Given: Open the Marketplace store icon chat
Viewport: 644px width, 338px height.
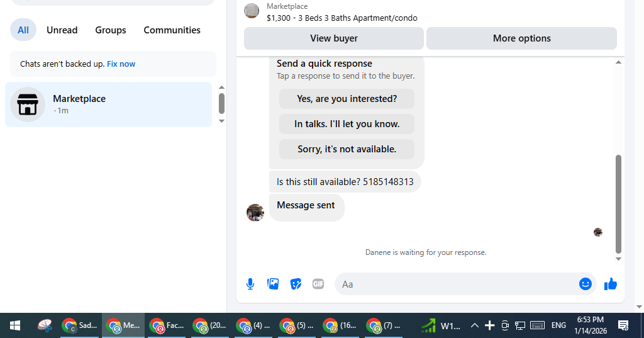Looking at the screenshot, I should tap(28, 104).
